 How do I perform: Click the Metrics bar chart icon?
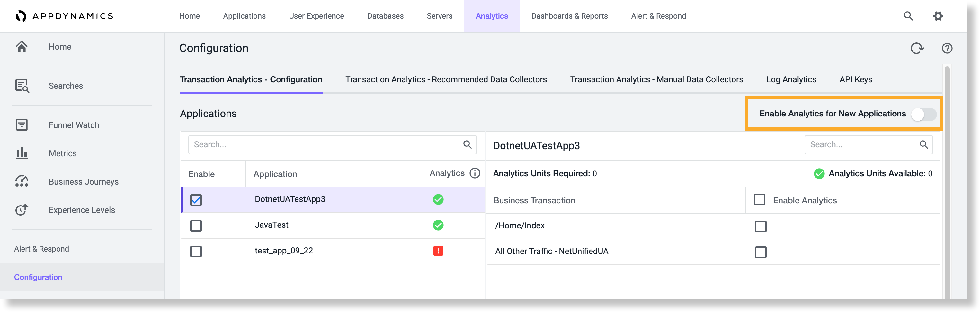click(22, 153)
